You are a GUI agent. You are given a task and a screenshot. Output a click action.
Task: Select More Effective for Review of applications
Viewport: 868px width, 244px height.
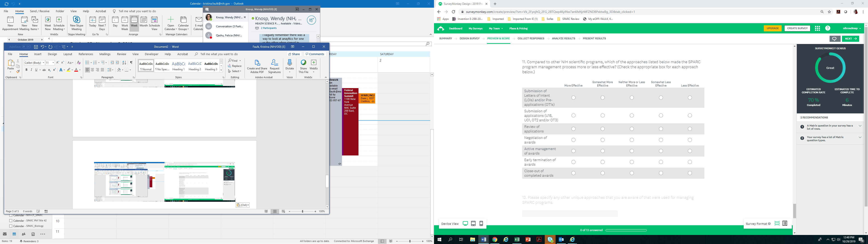point(573,129)
